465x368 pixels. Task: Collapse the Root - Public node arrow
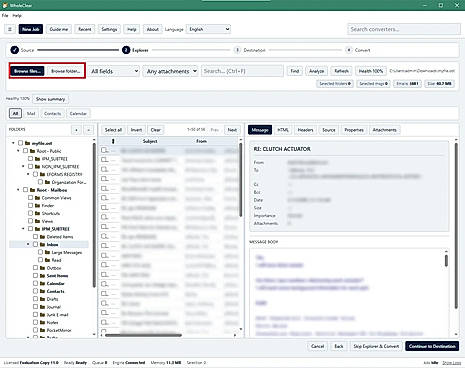click(x=18, y=151)
